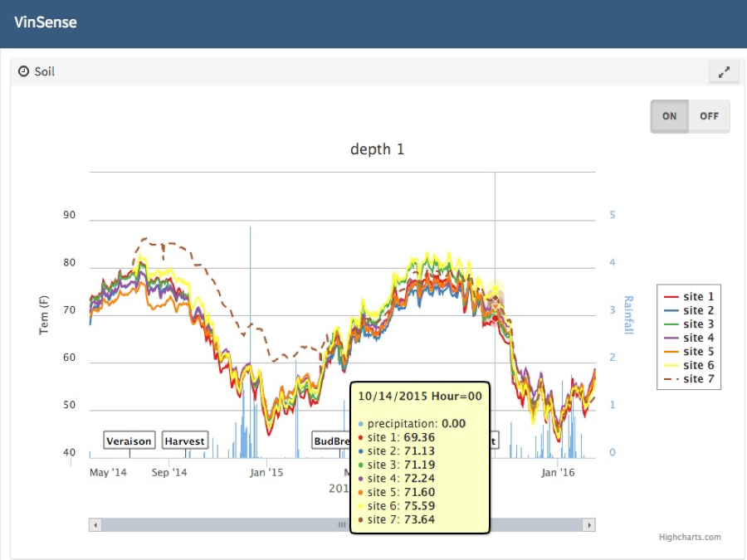Screen dimensions: 747x560
Task: Toggle site 2 series in legend
Action: (x=689, y=310)
